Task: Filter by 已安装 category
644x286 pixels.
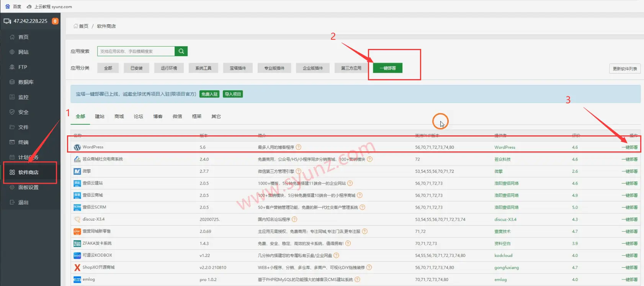Action: point(136,68)
